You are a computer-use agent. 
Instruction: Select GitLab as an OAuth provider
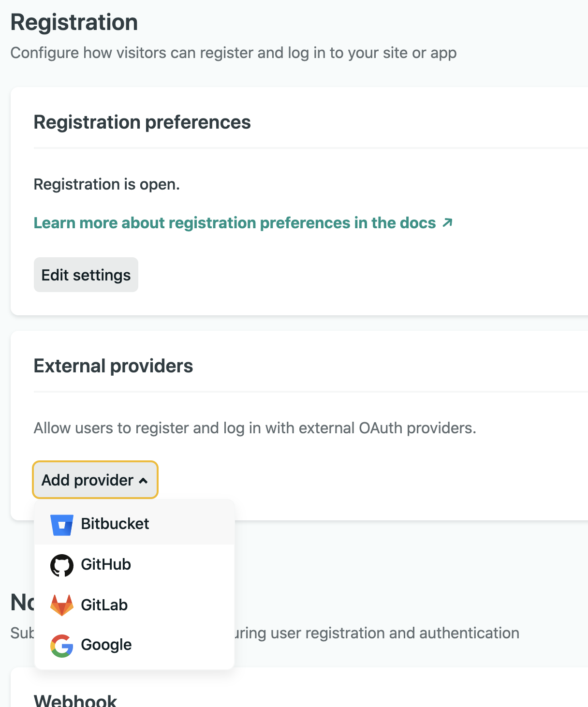click(x=104, y=604)
